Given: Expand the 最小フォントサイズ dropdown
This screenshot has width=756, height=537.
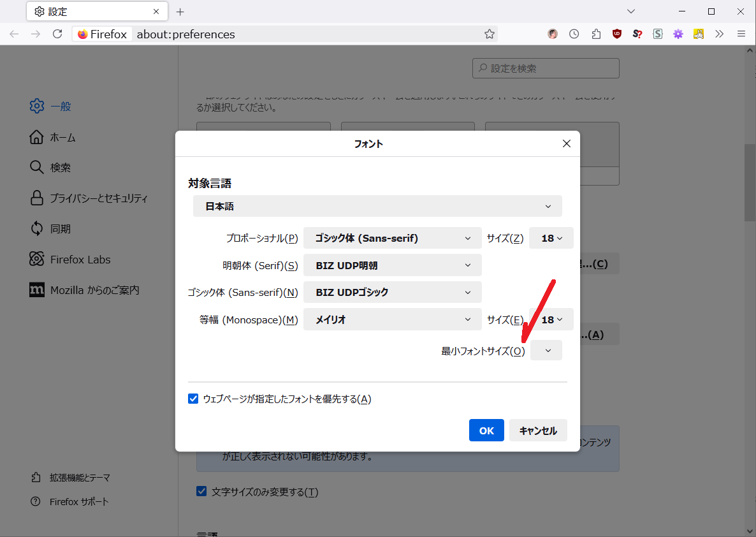Looking at the screenshot, I should pyautogui.click(x=547, y=351).
